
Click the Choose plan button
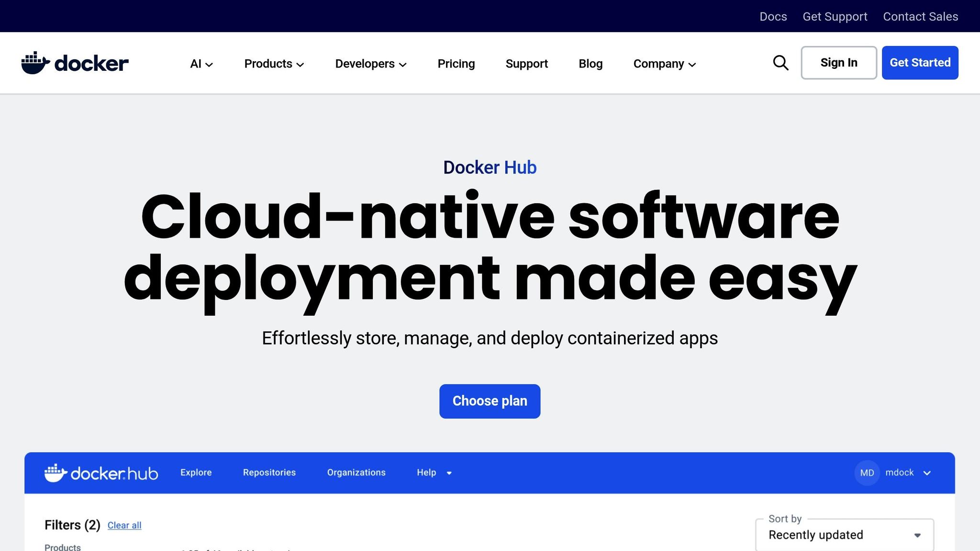click(490, 401)
